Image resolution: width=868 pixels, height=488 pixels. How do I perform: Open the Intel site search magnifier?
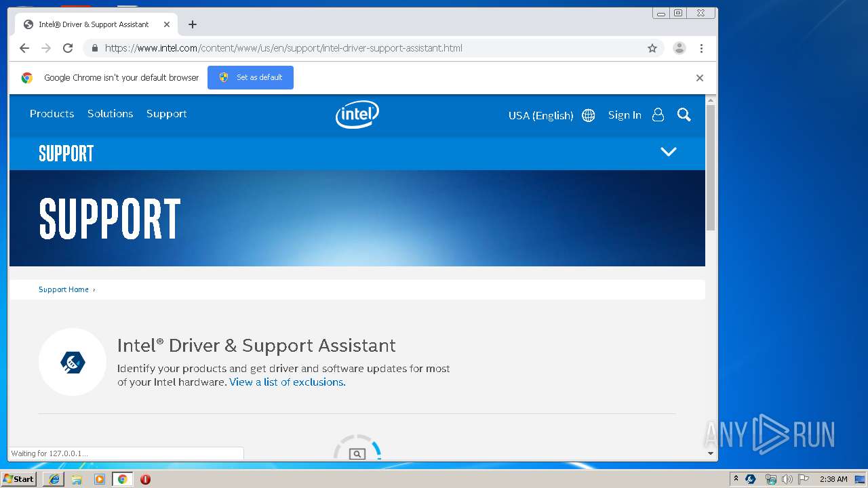point(684,115)
